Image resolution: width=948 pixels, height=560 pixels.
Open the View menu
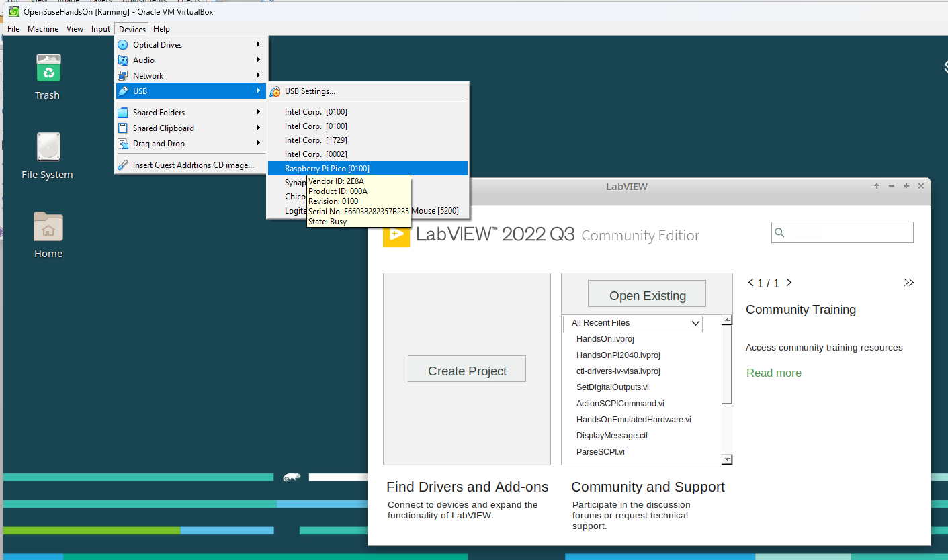[x=75, y=29]
